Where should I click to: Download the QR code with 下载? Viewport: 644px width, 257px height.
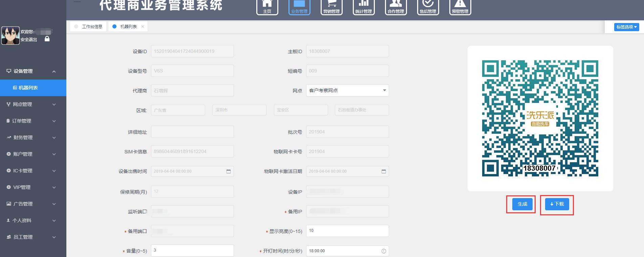click(x=557, y=204)
